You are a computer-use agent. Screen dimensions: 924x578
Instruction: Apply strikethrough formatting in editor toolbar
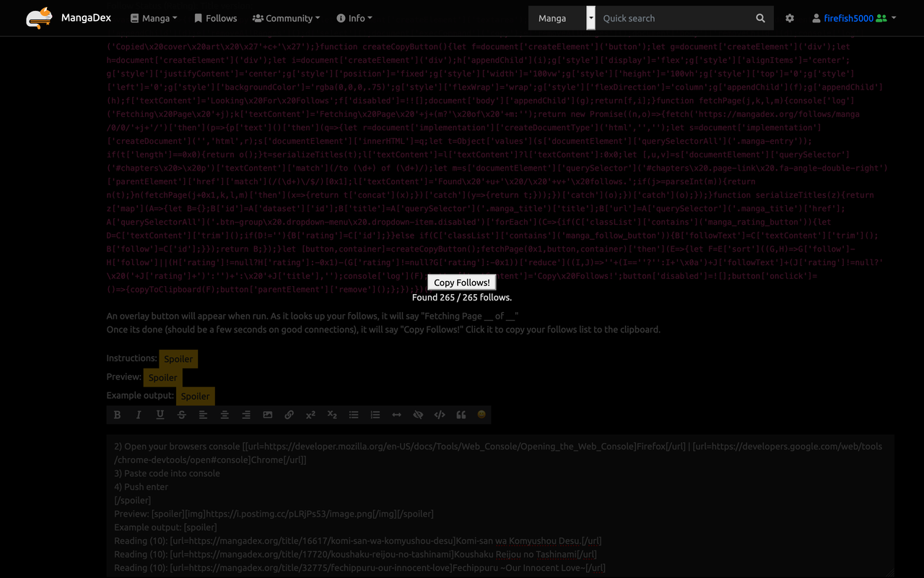pos(181,415)
